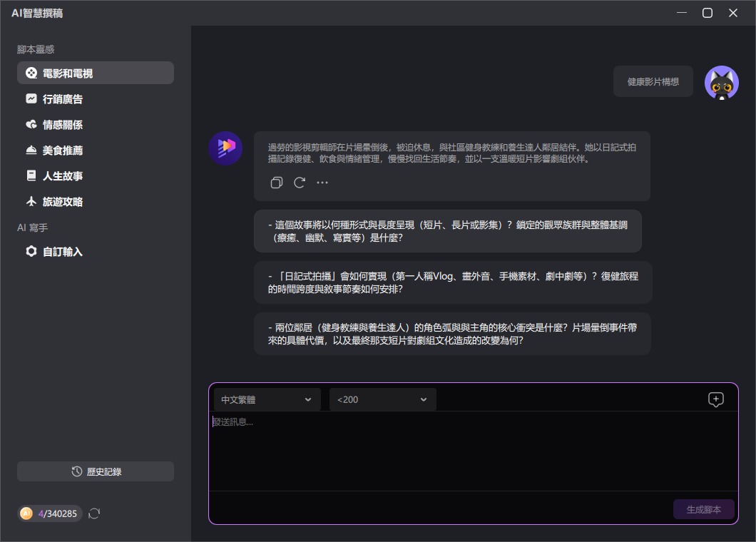
Task: Copy the AI response message
Action: point(277,183)
